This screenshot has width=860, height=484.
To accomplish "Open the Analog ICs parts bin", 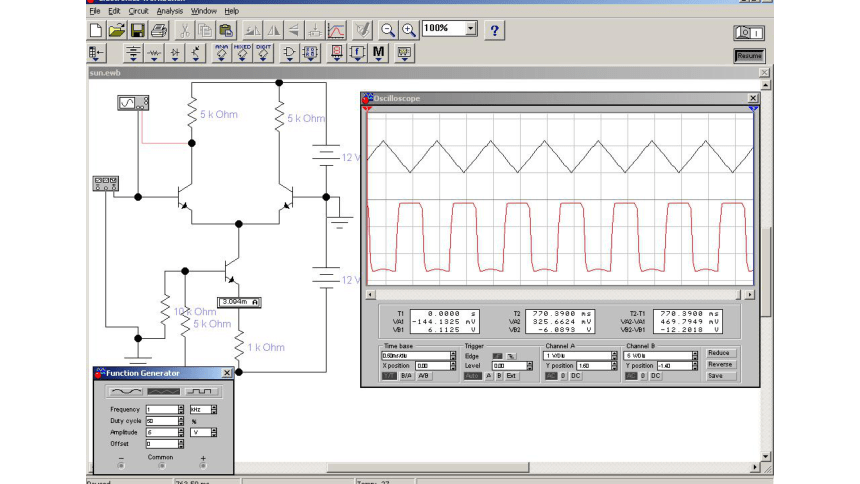I will pos(222,53).
